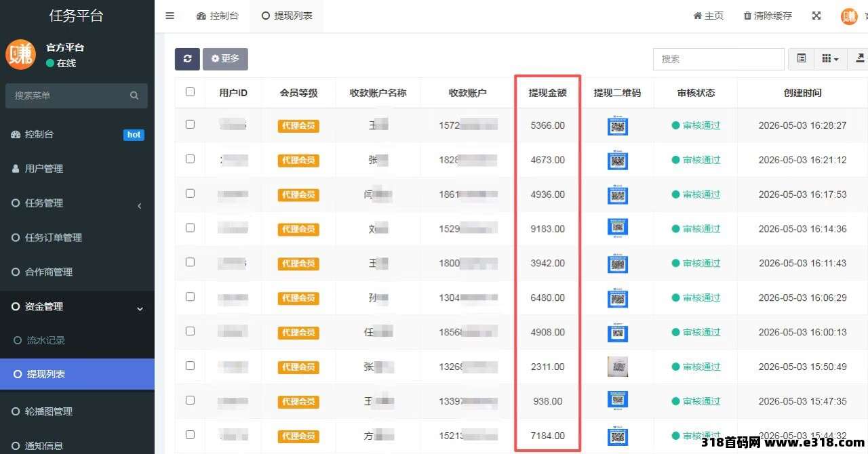Tick checkbox for the 4908.00 row

(190, 332)
